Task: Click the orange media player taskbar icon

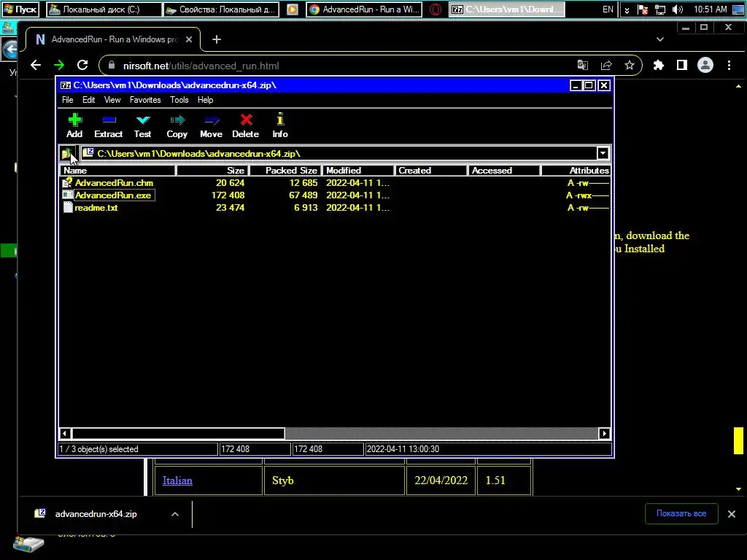Action: click(293, 9)
